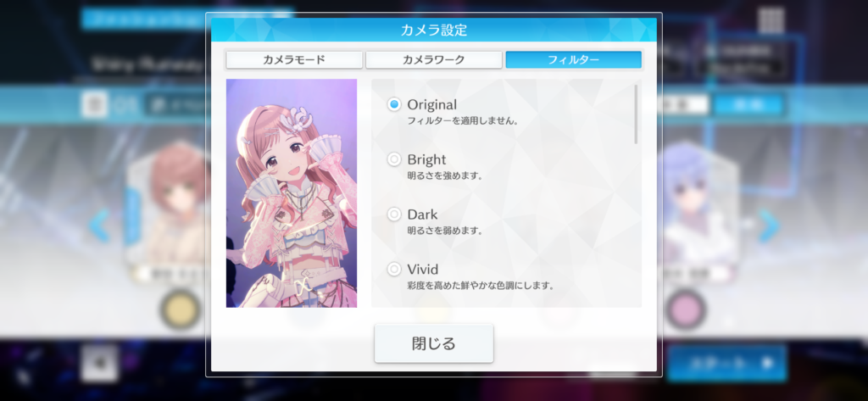Select the フィルター tab

click(x=574, y=60)
